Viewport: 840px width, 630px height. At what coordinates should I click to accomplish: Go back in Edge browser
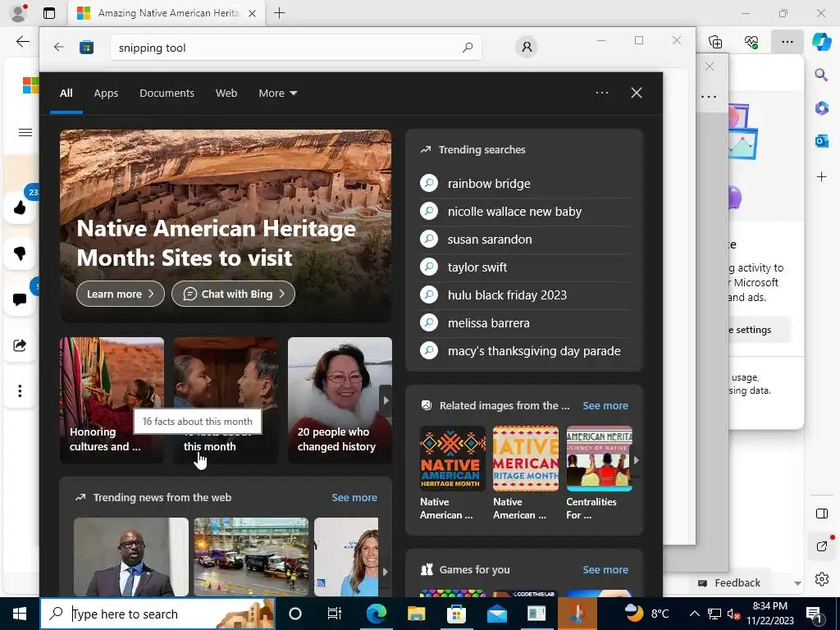(22, 41)
